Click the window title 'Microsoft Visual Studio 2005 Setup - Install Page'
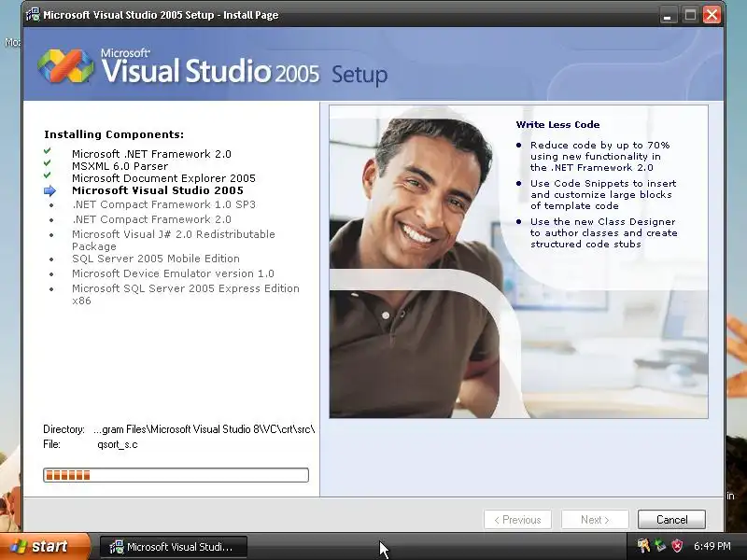Image resolution: width=747 pixels, height=560 pixels. [161, 15]
